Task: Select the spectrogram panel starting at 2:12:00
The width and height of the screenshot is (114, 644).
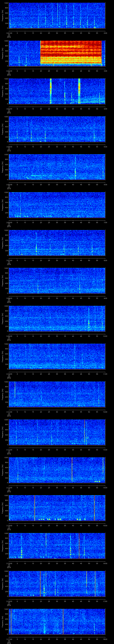Action: pos(57,432)
